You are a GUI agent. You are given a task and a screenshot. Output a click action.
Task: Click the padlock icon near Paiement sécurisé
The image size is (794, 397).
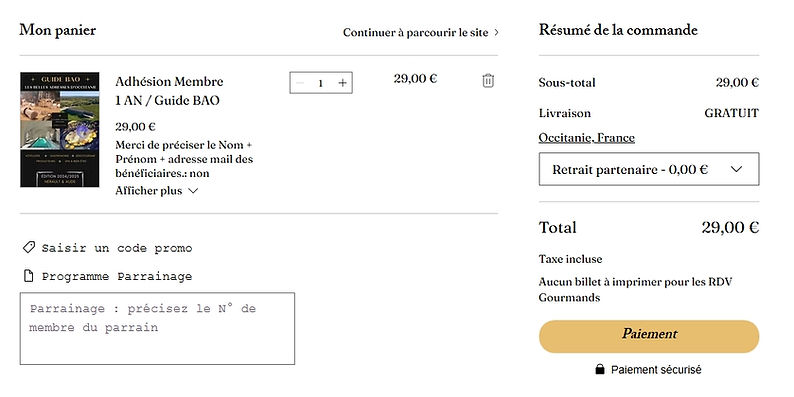pyautogui.click(x=600, y=370)
